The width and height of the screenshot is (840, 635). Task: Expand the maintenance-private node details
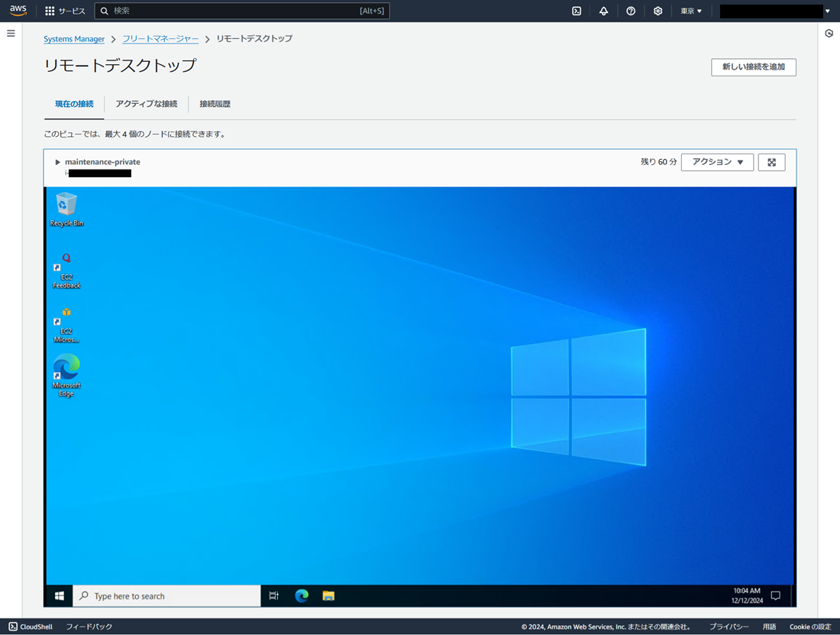[x=57, y=162]
